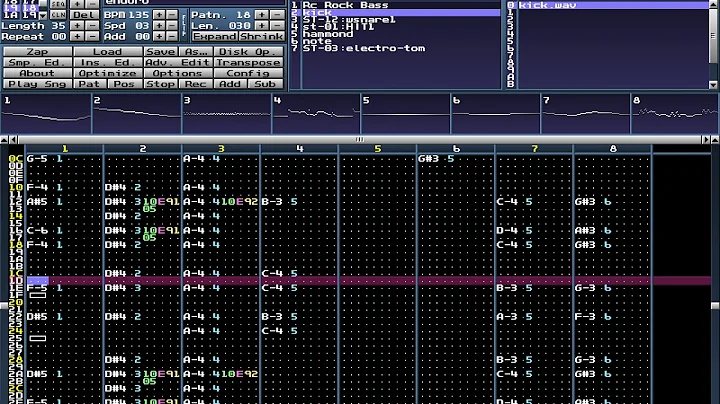
Task: Play current pattern with Pat button
Action: click(90, 84)
